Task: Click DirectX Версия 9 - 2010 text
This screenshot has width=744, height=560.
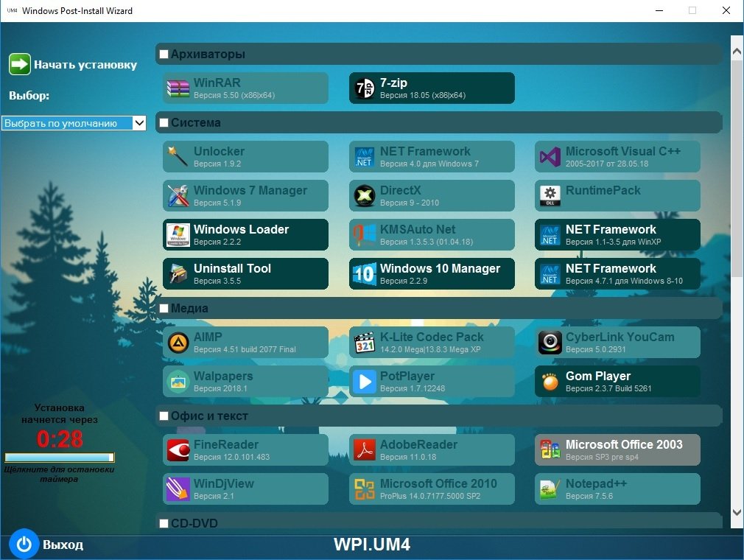Action: tap(409, 196)
